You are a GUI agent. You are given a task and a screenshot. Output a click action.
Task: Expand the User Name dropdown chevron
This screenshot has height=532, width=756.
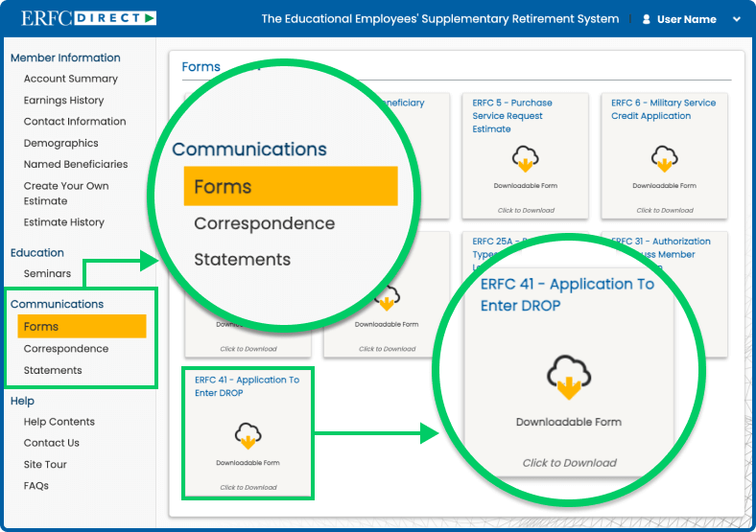[x=736, y=19]
